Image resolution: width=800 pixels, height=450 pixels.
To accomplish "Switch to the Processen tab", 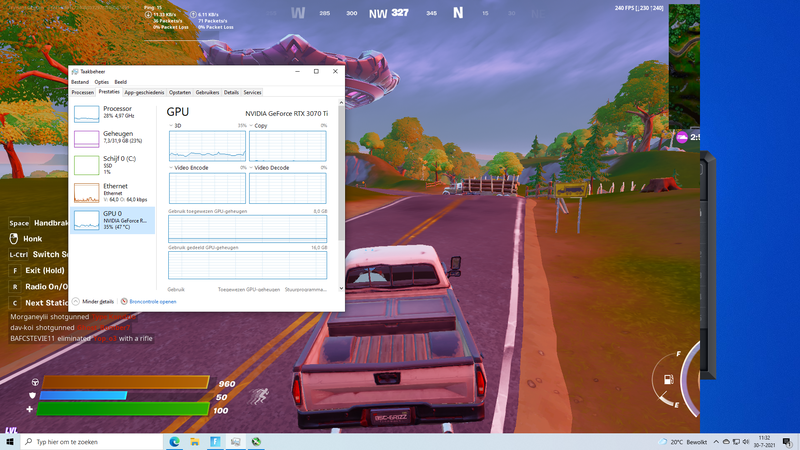I will click(83, 92).
